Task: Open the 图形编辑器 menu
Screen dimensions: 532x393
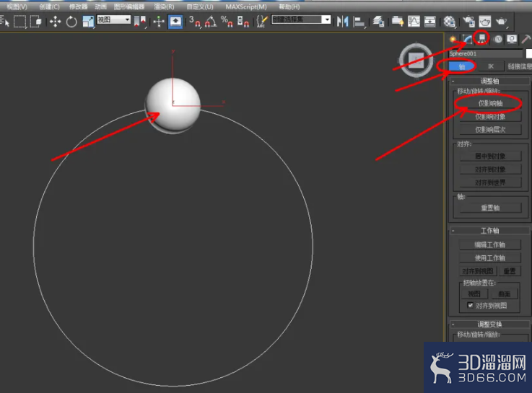Action: pos(129,6)
